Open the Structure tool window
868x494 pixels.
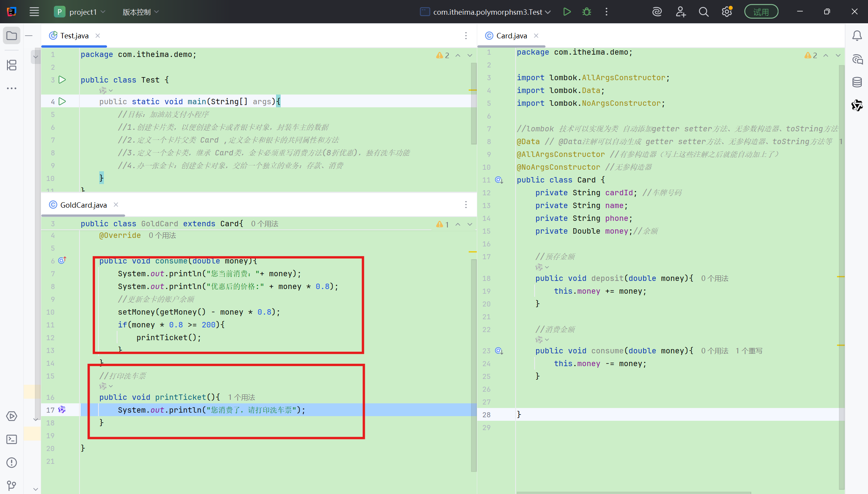pyautogui.click(x=12, y=65)
